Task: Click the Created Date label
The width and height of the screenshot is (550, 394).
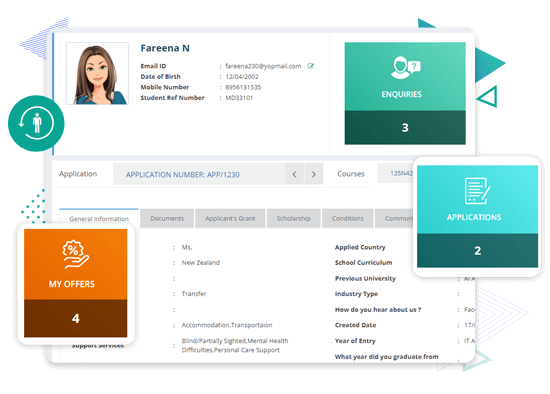Action: tap(355, 325)
